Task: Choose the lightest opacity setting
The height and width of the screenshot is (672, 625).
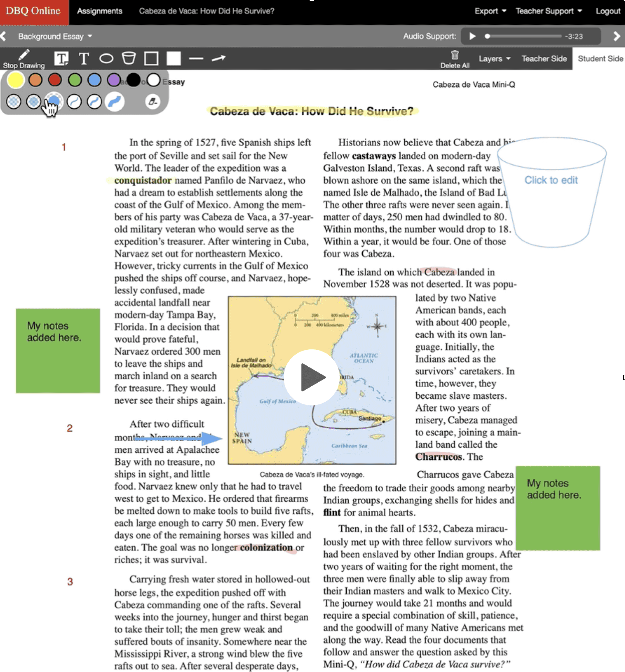Action: 13,101
